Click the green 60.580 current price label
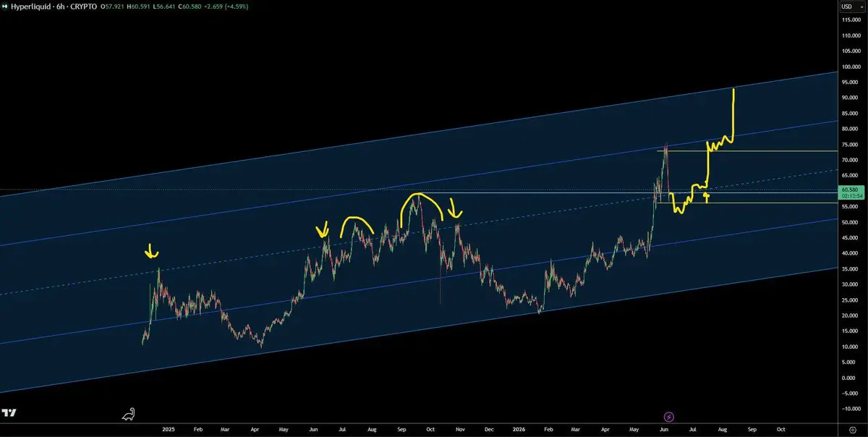The height and width of the screenshot is (437, 868). click(x=849, y=189)
